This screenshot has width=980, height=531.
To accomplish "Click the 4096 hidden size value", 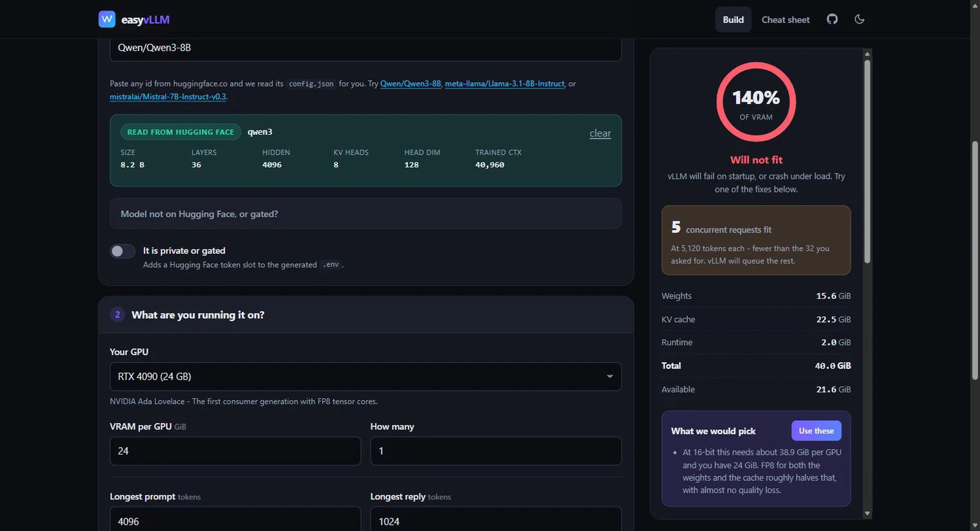I will 272,165.
